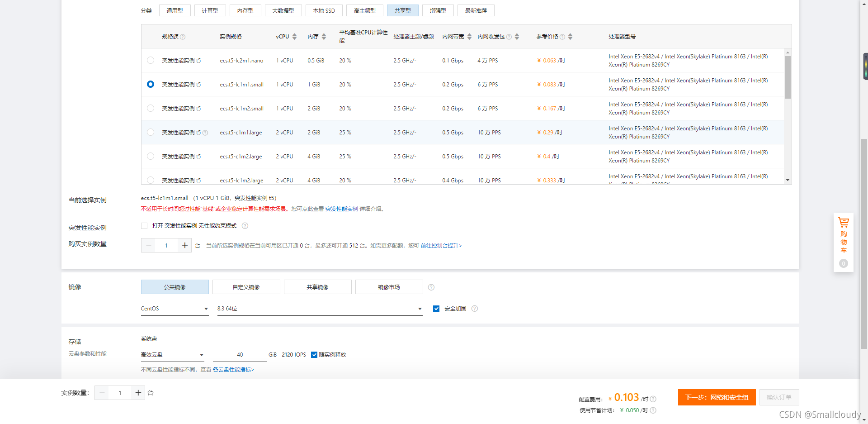Sort table by vCPU column arrows
The width and height of the screenshot is (868, 424).
click(x=294, y=37)
